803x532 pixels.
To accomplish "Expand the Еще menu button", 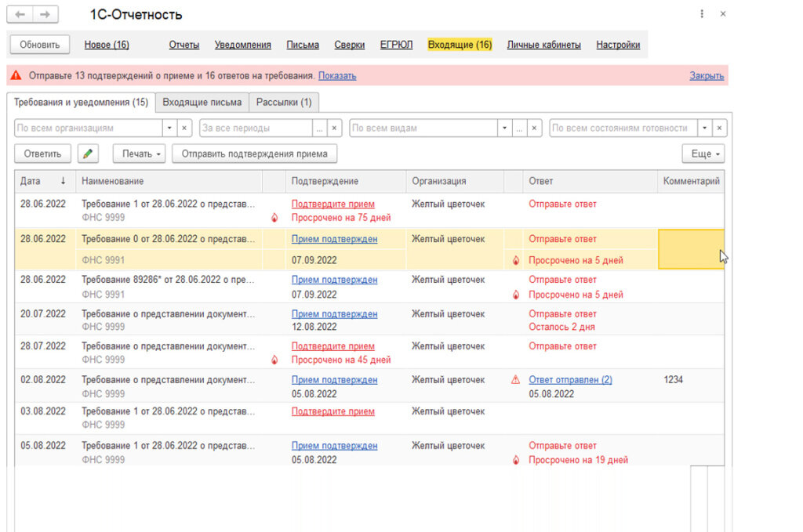I will (x=703, y=154).
